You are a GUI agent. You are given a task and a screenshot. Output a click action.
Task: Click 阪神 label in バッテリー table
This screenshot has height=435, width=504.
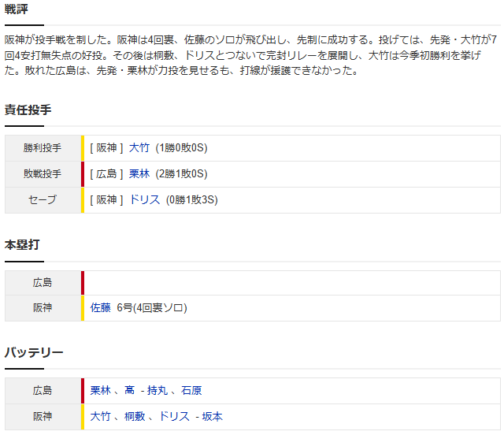click(x=43, y=417)
